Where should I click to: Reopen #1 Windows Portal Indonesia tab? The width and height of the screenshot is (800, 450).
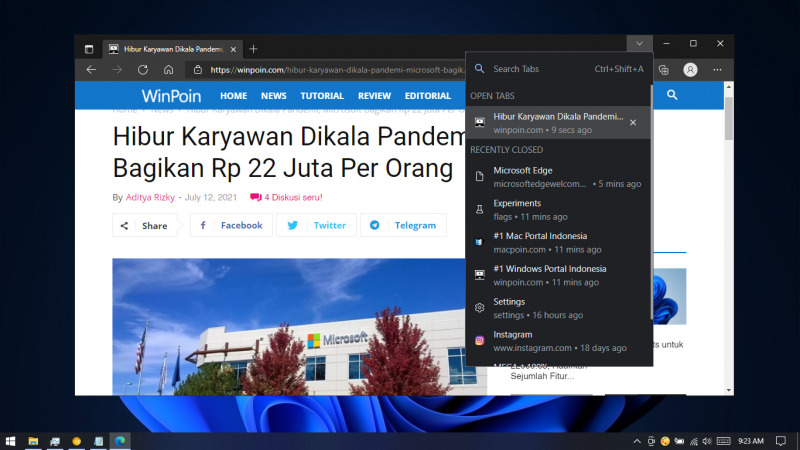(558, 275)
